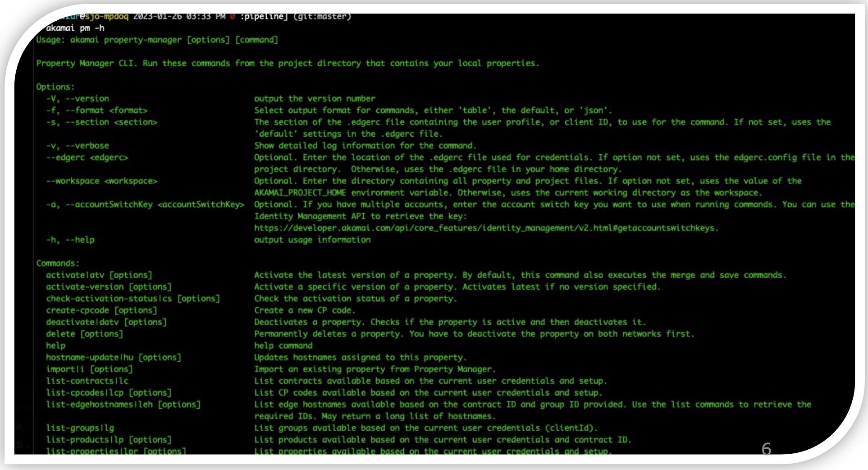The image size is (868, 470).
Task: Click the 'import|i [options]' command
Action: (x=89, y=369)
